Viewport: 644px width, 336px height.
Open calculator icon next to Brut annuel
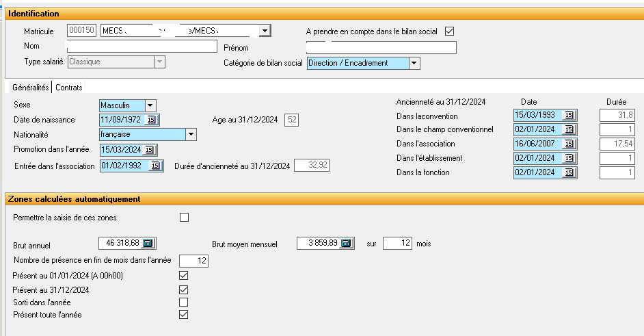click(x=149, y=243)
